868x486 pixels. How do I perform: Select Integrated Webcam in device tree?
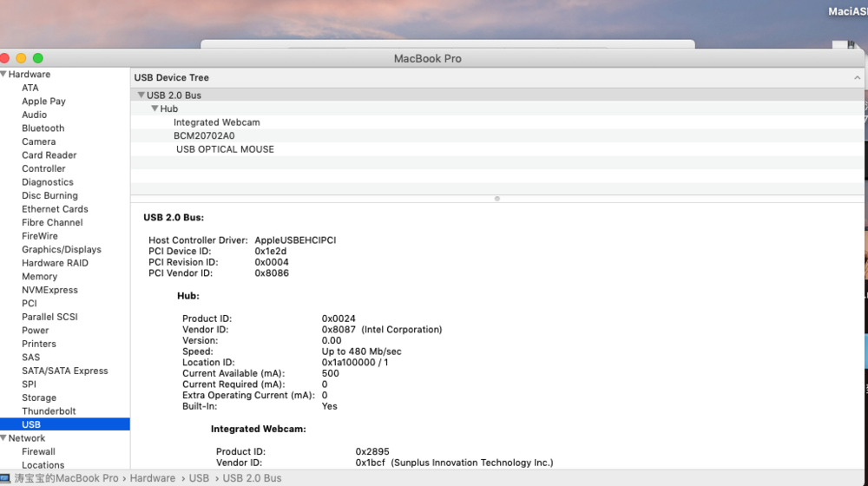click(216, 122)
